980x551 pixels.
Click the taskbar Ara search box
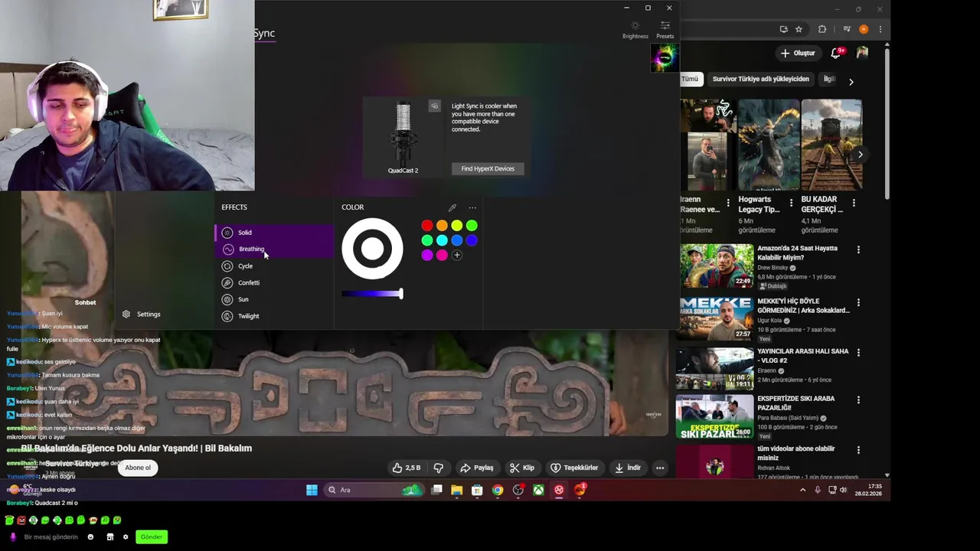(x=374, y=490)
